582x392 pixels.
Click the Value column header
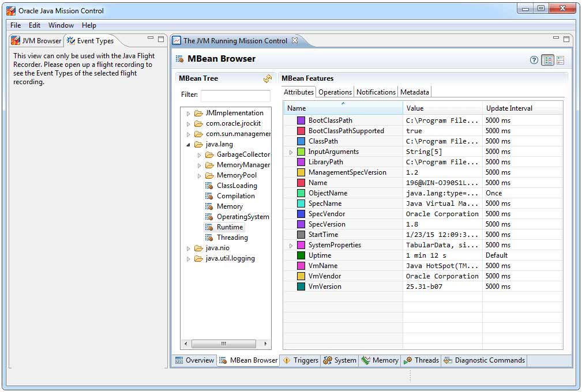point(443,108)
